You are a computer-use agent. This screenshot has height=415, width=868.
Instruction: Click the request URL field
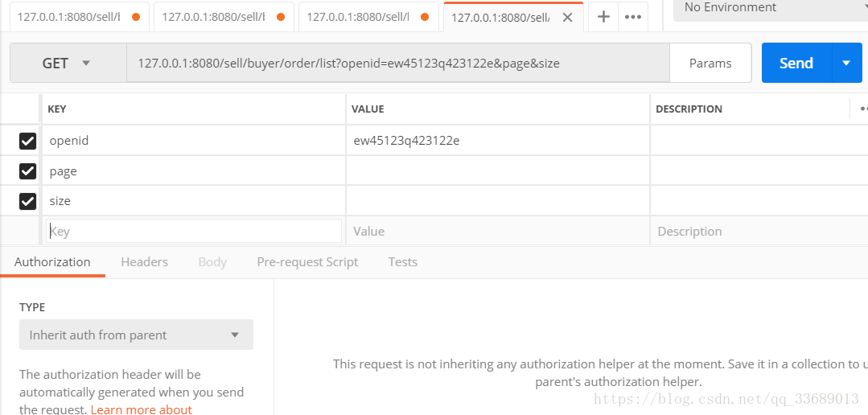(x=397, y=63)
